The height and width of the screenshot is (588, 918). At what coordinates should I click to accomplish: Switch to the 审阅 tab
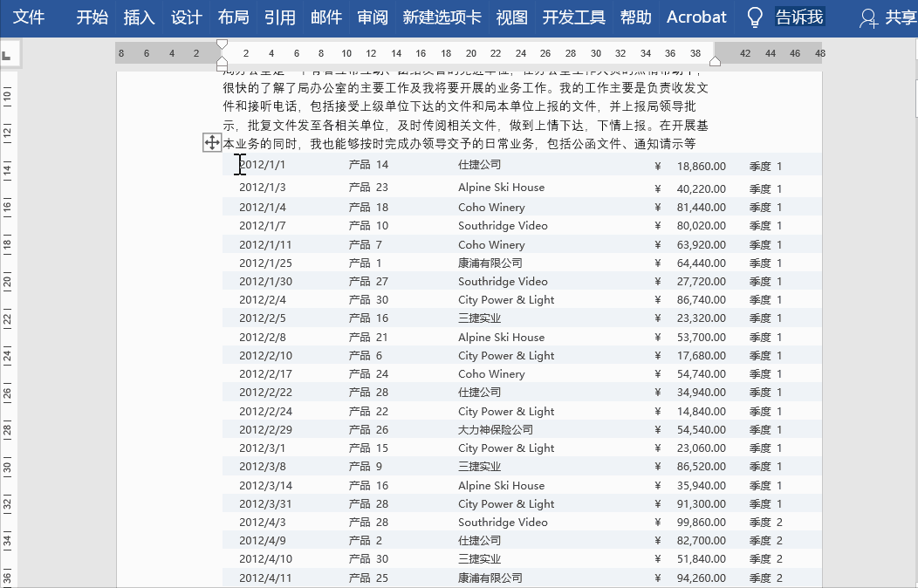click(373, 17)
